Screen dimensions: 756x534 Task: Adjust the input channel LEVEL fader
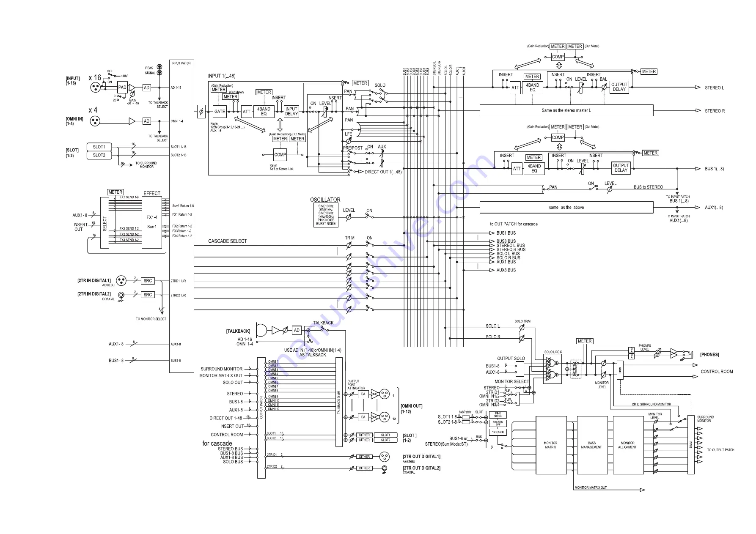pos(325,112)
